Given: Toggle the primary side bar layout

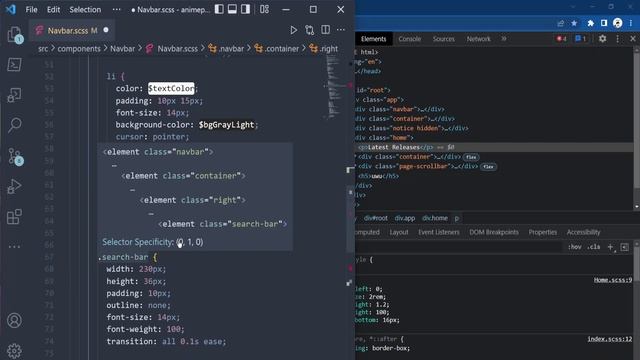Looking at the screenshot, I should click(219, 9).
